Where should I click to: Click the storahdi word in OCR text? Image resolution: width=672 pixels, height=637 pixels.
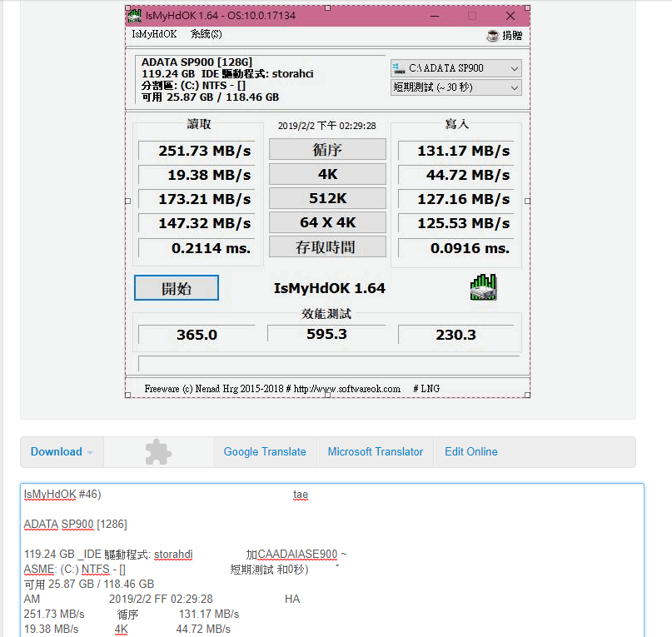pyautogui.click(x=173, y=555)
